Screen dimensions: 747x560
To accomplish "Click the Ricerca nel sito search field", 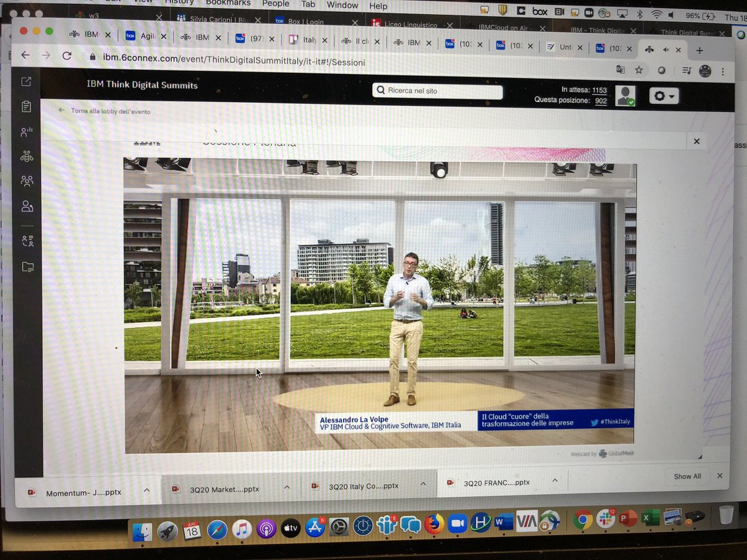I will coord(438,91).
